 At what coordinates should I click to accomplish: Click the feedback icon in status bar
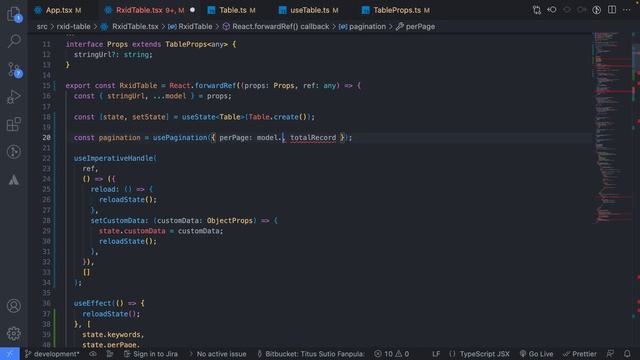[610, 354]
